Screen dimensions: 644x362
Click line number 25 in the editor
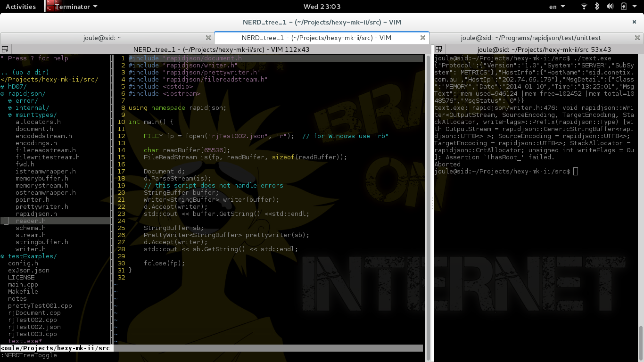click(x=121, y=228)
